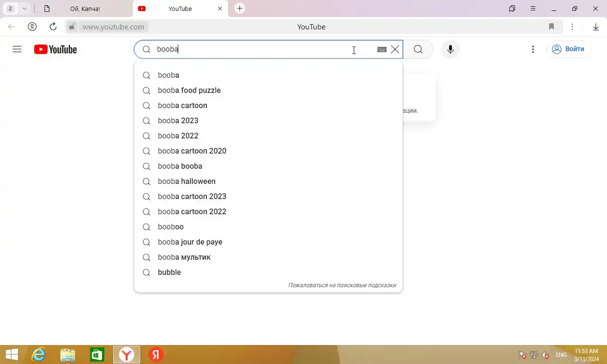607x364 pixels.
Task: Bookmark this page
Action: 552,27
